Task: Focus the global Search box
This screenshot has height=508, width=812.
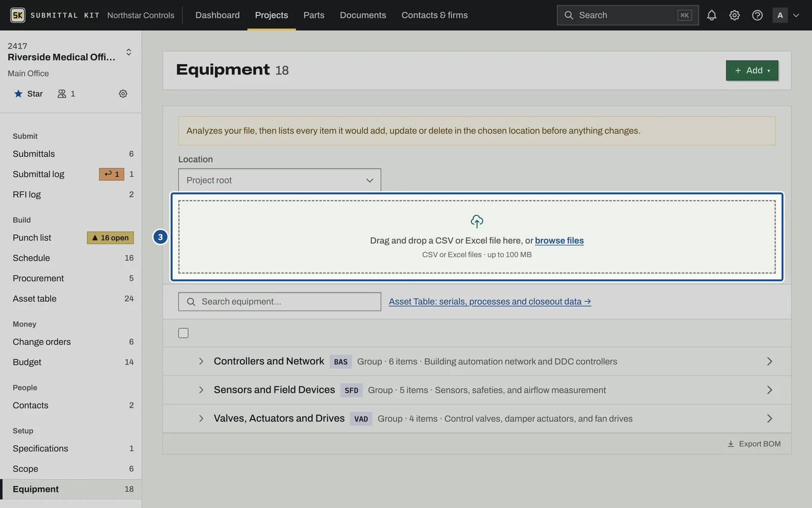Action: [x=628, y=15]
